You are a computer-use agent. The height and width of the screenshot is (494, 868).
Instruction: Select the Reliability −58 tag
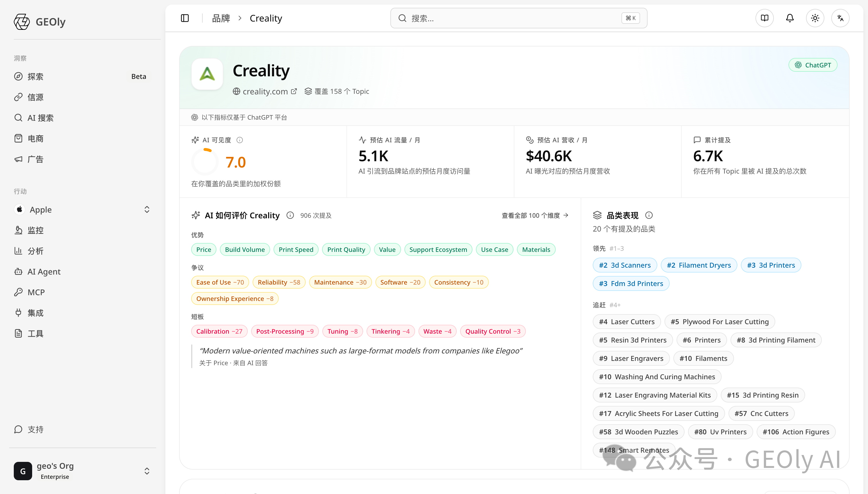(279, 282)
